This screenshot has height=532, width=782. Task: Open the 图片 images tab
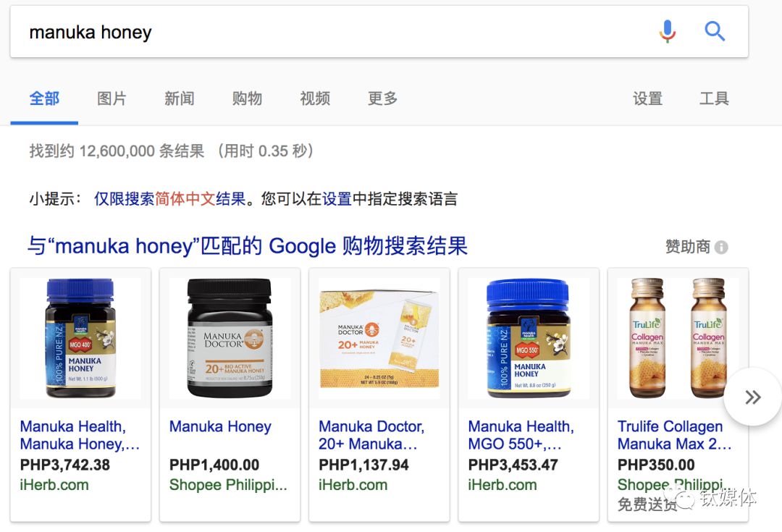[112, 98]
